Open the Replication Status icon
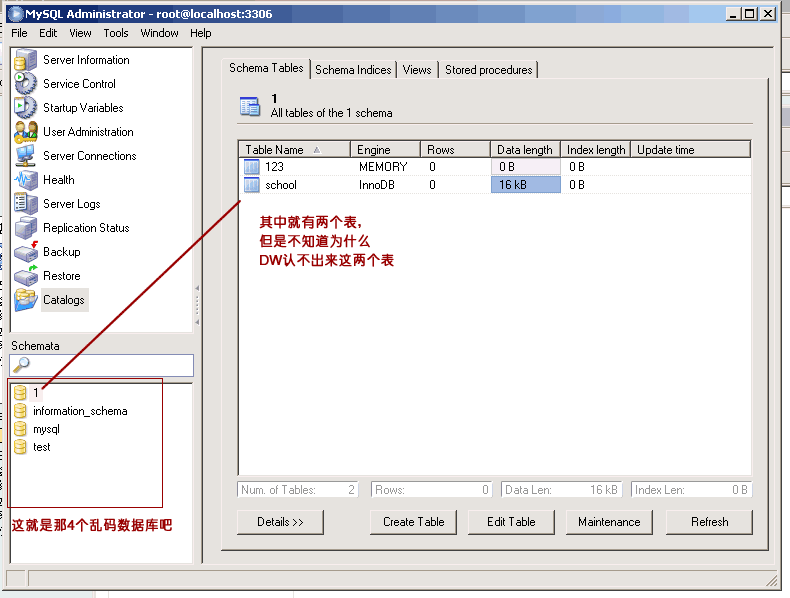The image size is (790, 598). point(26,228)
